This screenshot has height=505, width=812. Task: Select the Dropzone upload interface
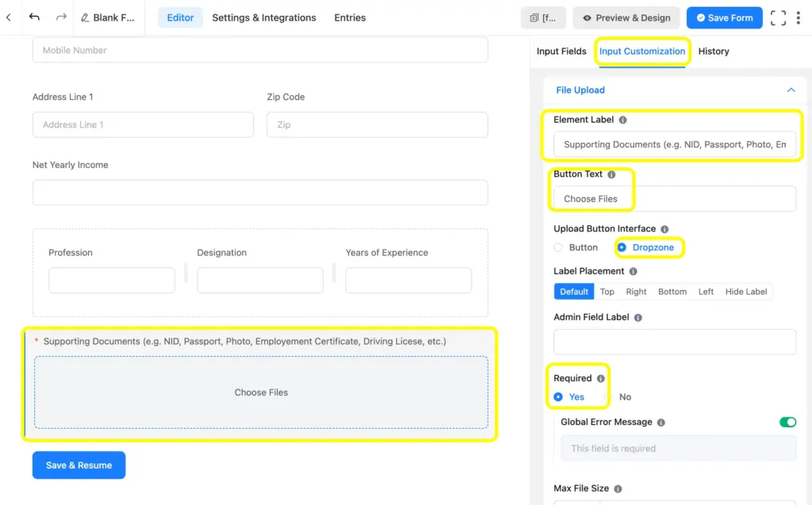(622, 247)
